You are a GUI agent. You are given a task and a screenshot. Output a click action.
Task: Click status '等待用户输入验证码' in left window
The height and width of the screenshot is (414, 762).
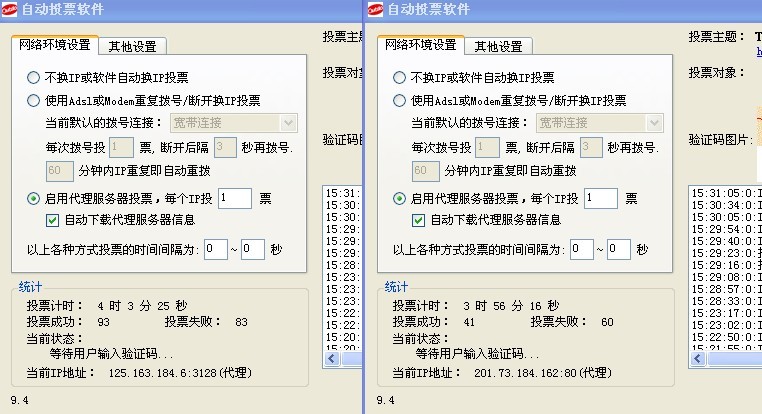pos(111,354)
